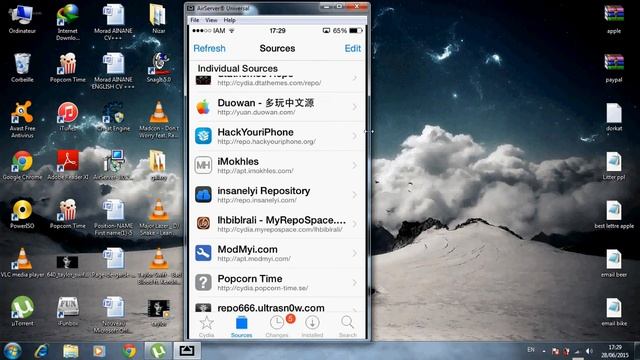Tap Edit in the Sources header
Screen dimensions: 640x360
[353, 48]
